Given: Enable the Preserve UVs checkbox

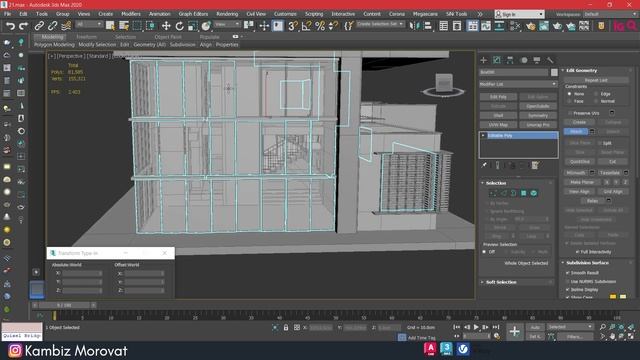Looking at the screenshot, I should (x=570, y=113).
